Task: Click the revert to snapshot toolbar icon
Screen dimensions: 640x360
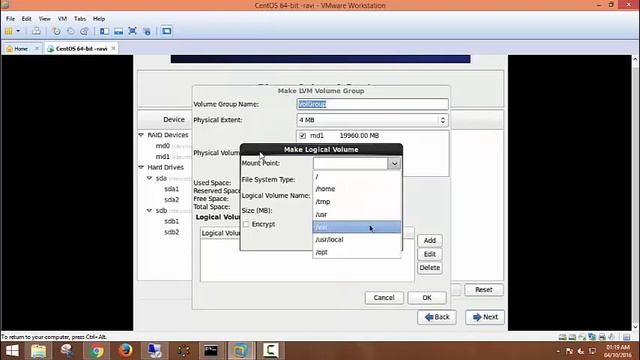Action: tap(70, 31)
